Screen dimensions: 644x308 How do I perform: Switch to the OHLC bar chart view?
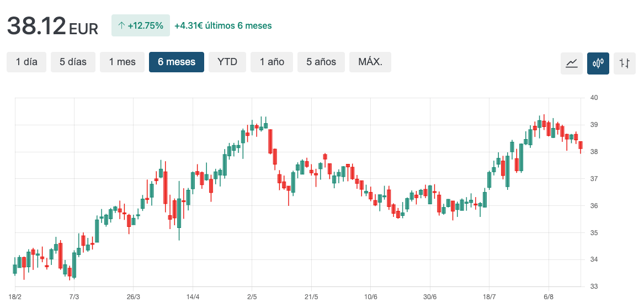625,63
